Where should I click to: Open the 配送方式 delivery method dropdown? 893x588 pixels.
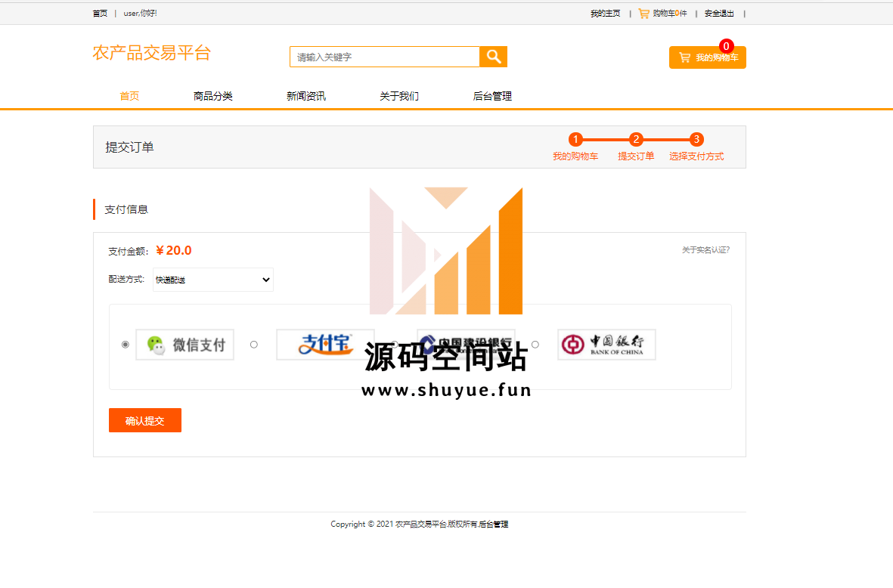coord(213,280)
